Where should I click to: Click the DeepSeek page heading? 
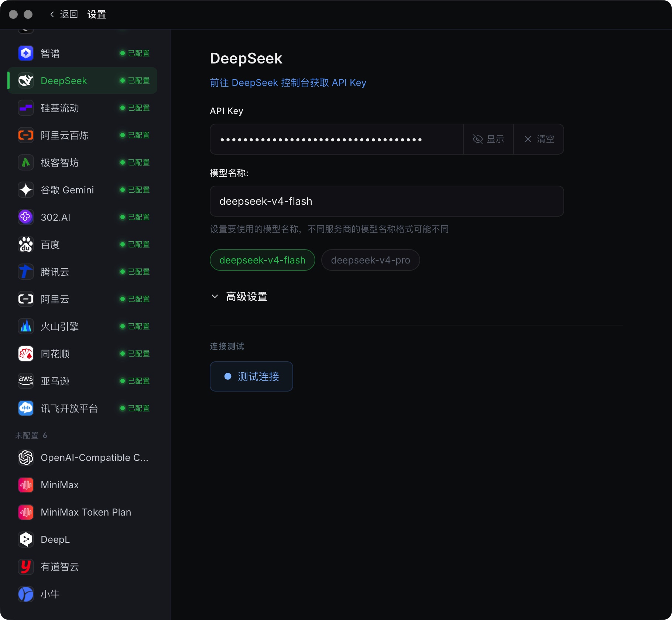(x=246, y=58)
